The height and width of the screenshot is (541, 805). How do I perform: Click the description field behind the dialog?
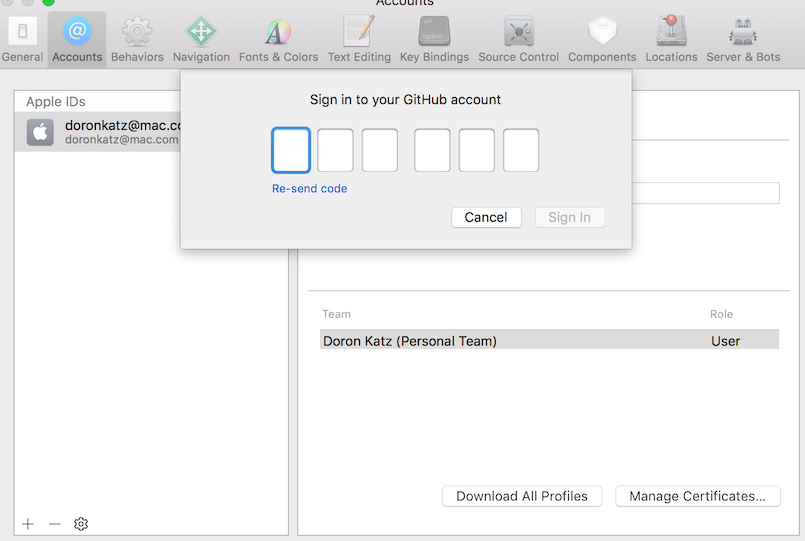tap(705, 193)
